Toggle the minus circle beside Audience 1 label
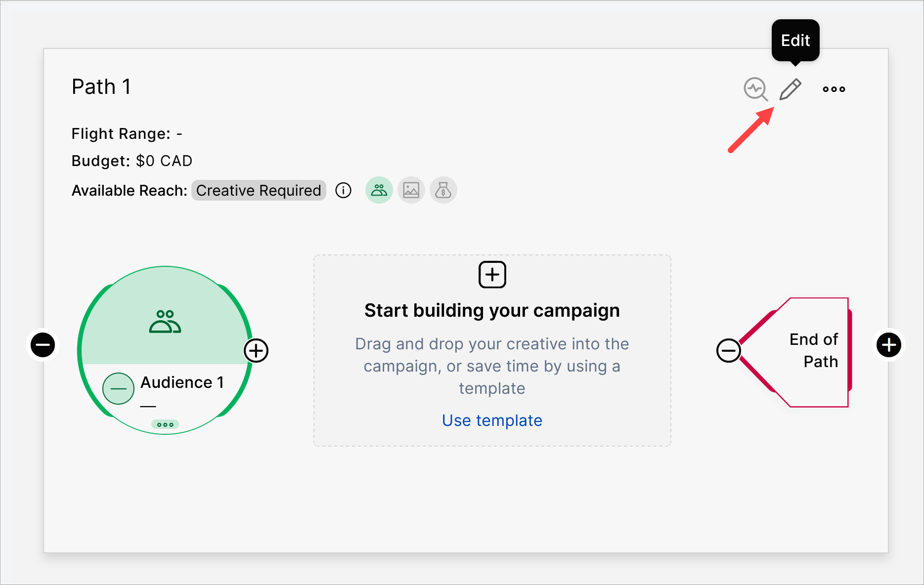The image size is (924, 585). click(118, 389)
